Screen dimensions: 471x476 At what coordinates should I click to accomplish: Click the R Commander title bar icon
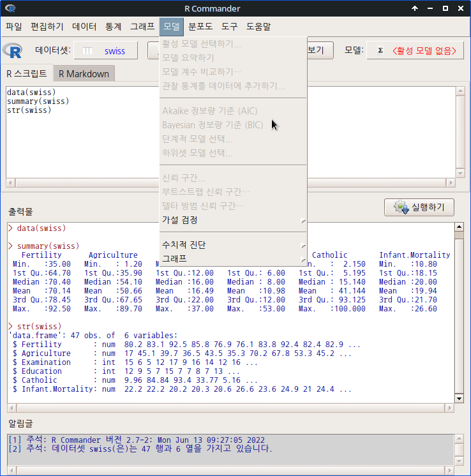(x=10, y=8)
